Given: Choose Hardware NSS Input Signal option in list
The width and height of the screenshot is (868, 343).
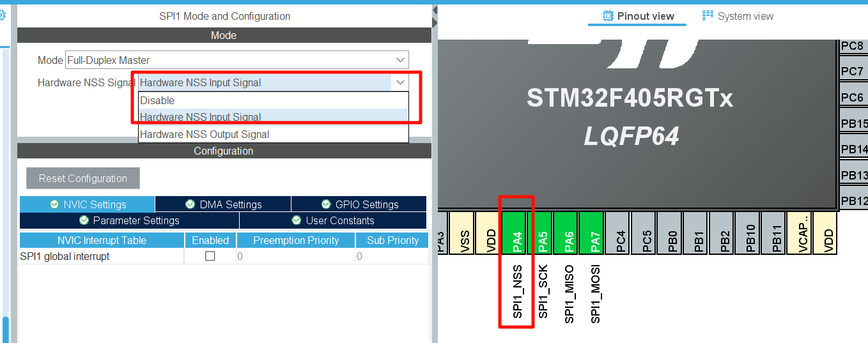Looking at the screenshot, I should coord(273,117).
